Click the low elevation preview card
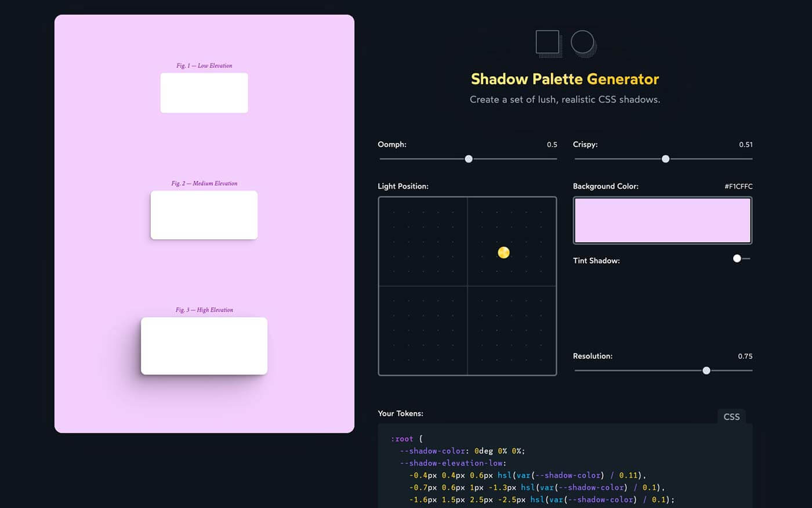812x508 pixels. [204, 93]
